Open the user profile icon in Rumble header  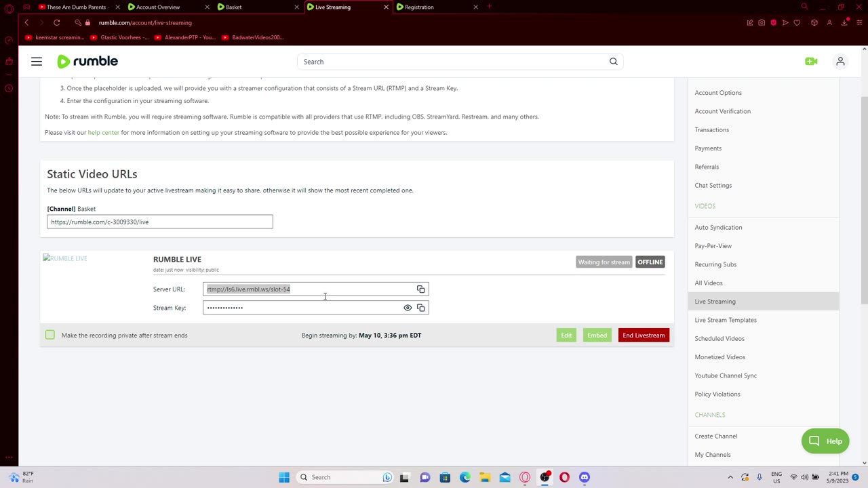tap(840, 62)
